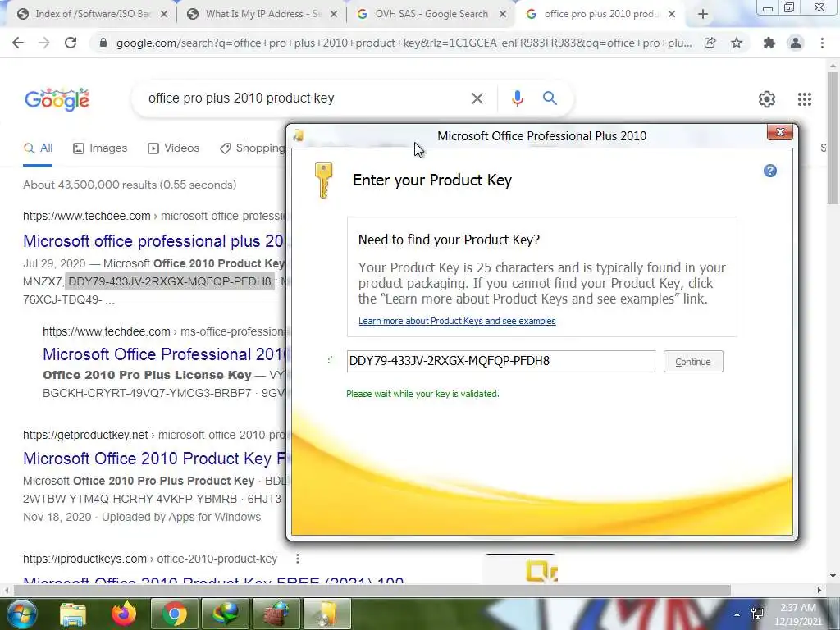This screenshot has width=840, height=630.
Task: Open the Microsoft Office Professional 2010 techdee sub-result
Action: click(x=165, y=354)
